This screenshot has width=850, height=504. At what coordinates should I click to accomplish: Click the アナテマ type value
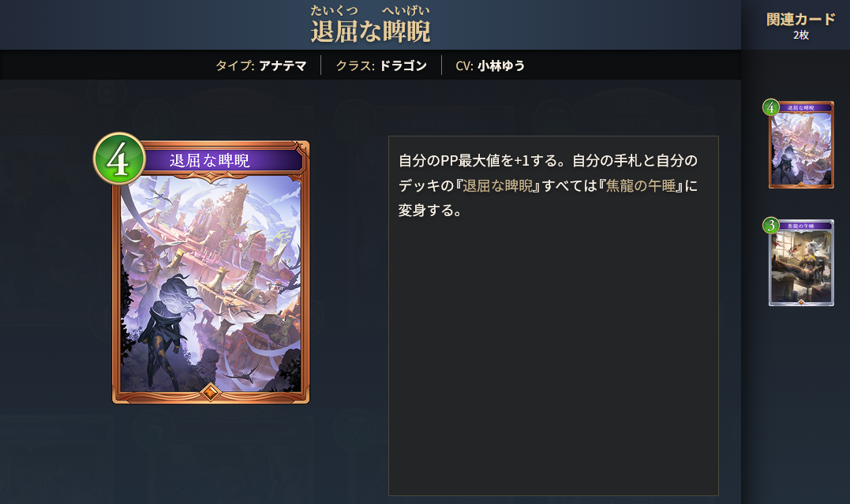click(283, 65)
